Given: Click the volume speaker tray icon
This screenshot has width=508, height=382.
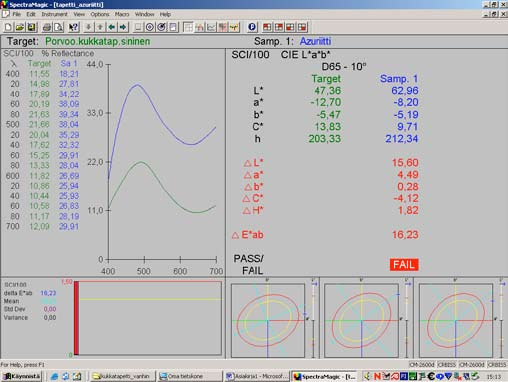Looking at the screenshot, I should tap(367, 376).
